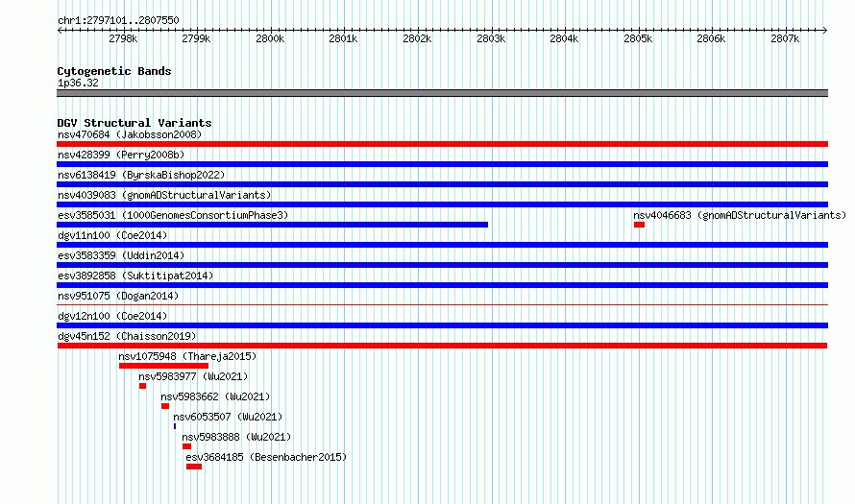Click the DGV Structural Variants track title
The height and width of the screenshot is (504, 855).
pyautogui.click(x=134, y=123)
